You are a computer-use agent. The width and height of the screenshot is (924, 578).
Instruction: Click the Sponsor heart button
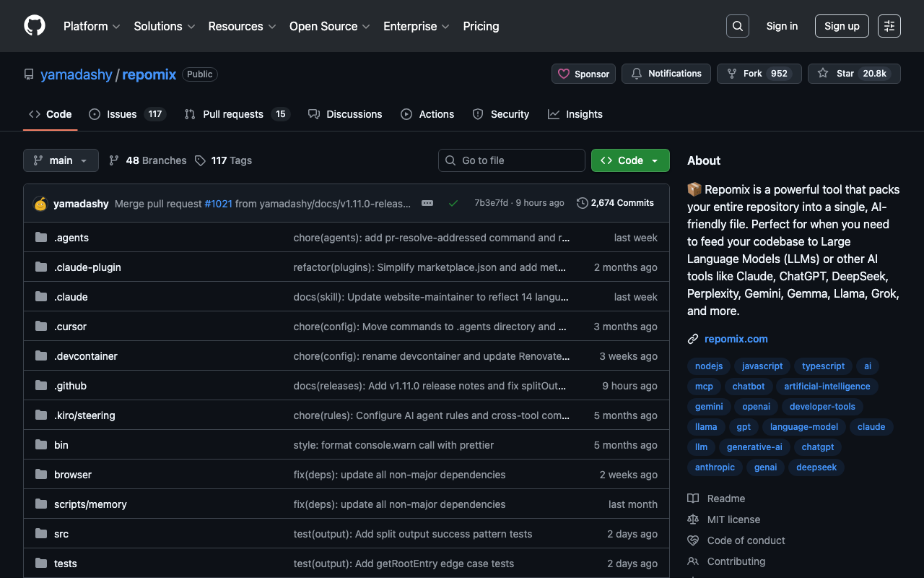click(x=584, y=74)
